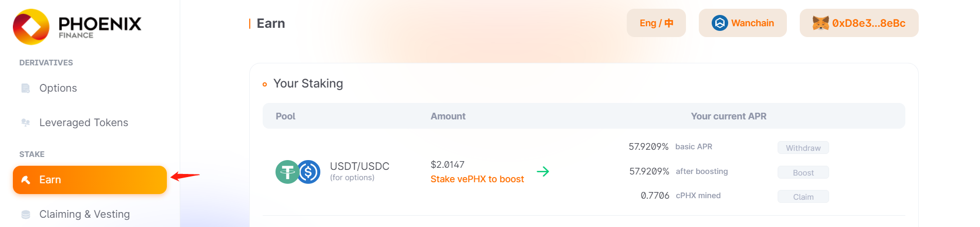Click the Boost button
The height and width of the screenshot is (227, 980).
[803, 172]
